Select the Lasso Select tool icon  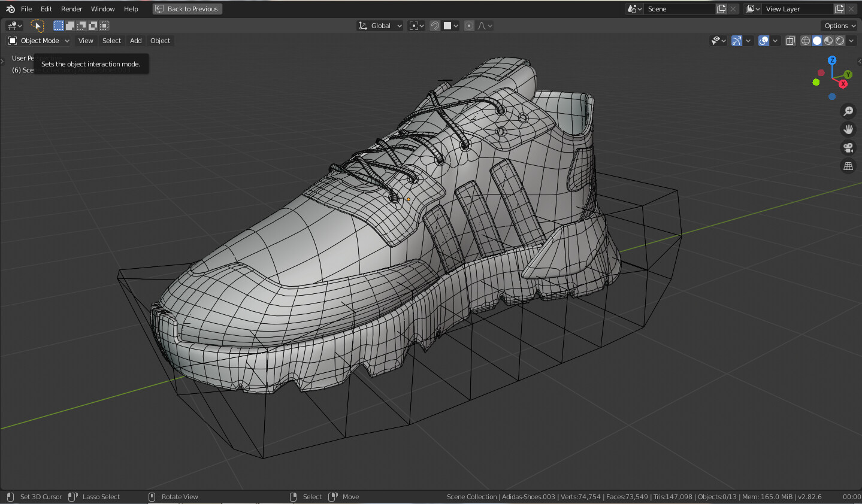click(37, 26)
